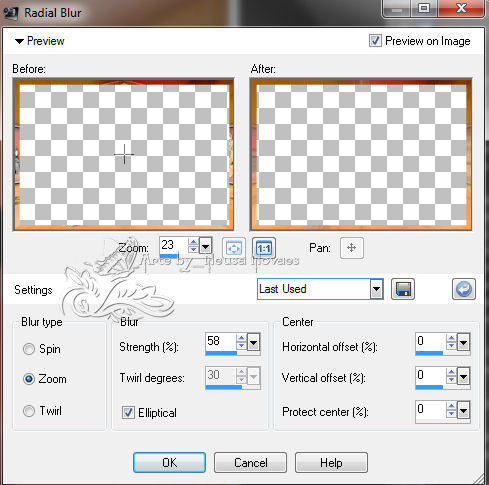Click the save preset floppy disk icon
The width and height of the screenshot is (489, 485).
[x=403, y=289]
